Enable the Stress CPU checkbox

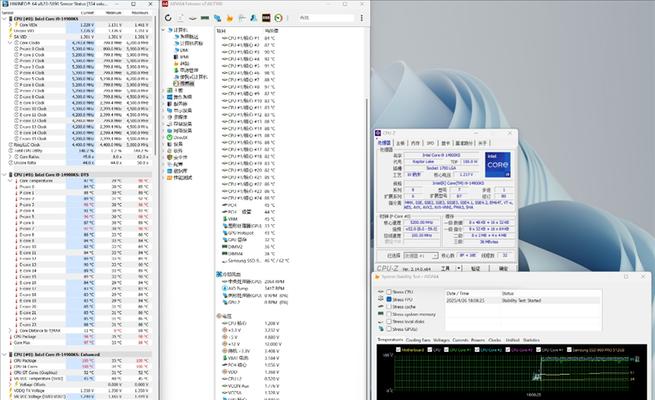(389, 292)
